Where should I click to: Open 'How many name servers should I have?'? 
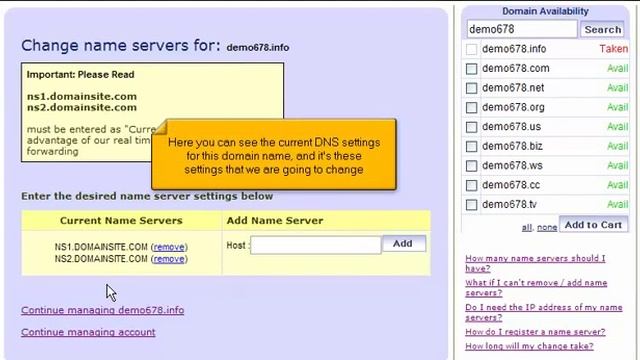click(x=536, y=263)
